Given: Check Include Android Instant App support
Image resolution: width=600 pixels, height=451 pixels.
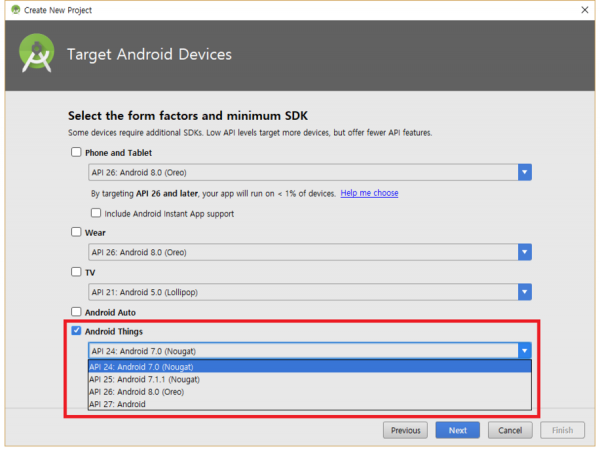Looking at the screenshot, I should 96,213.
